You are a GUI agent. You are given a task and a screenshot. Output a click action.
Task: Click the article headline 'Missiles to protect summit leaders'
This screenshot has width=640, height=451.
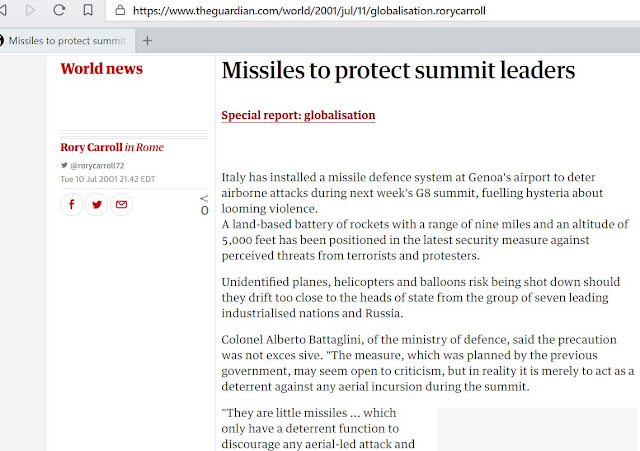click(398, 71)
